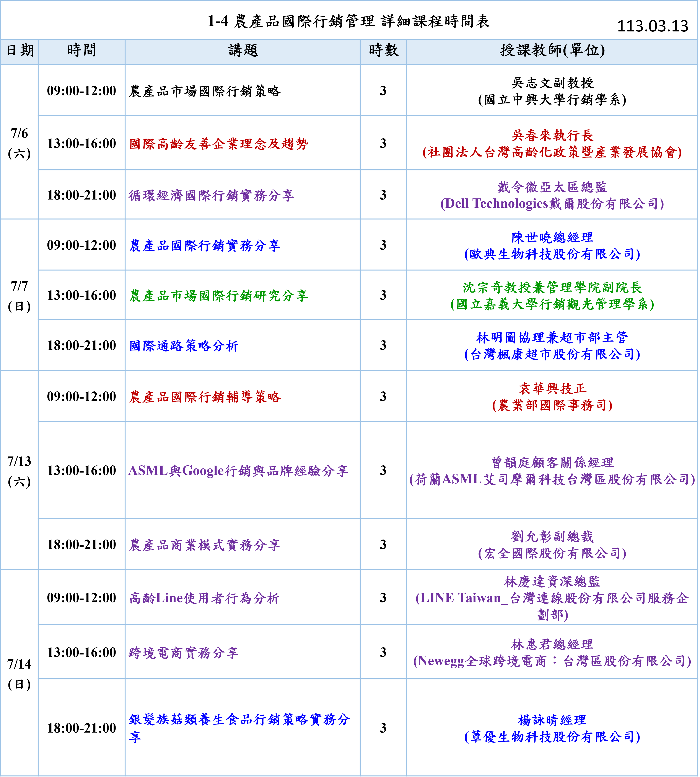This screenshot has height=777, width=700.
Task: Click topic 農產品商業模式實務分享
Action: click(x=205, y=545)
